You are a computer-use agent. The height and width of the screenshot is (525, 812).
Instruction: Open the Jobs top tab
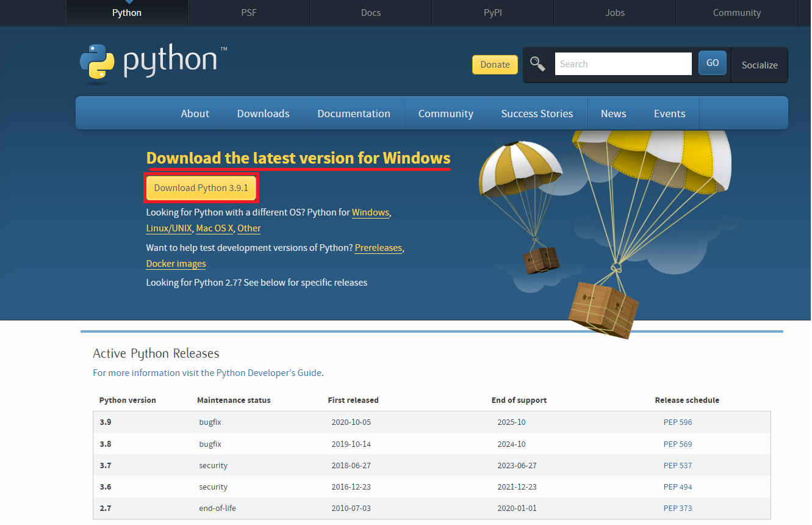coord(615,12)
